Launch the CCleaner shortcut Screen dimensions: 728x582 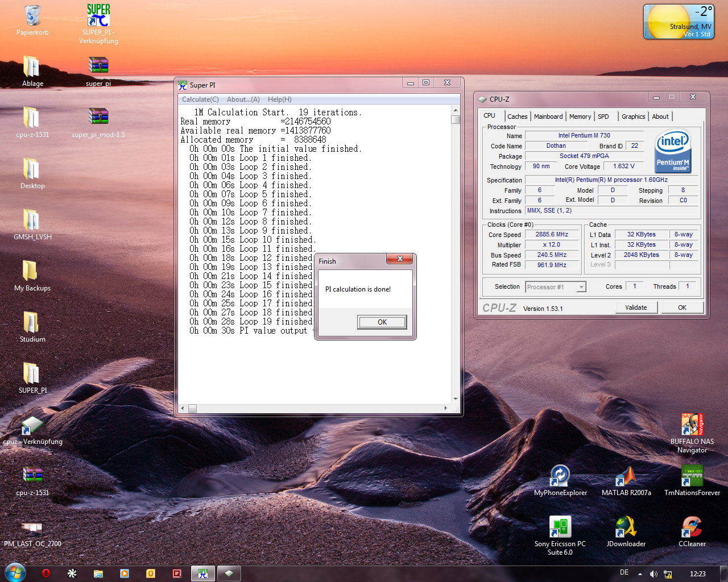[x=692, y=527]
